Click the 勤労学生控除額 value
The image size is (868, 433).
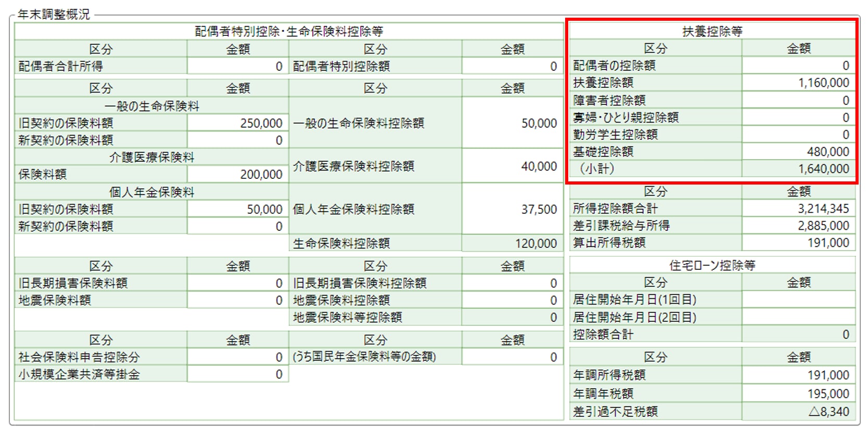coord(798,134)
